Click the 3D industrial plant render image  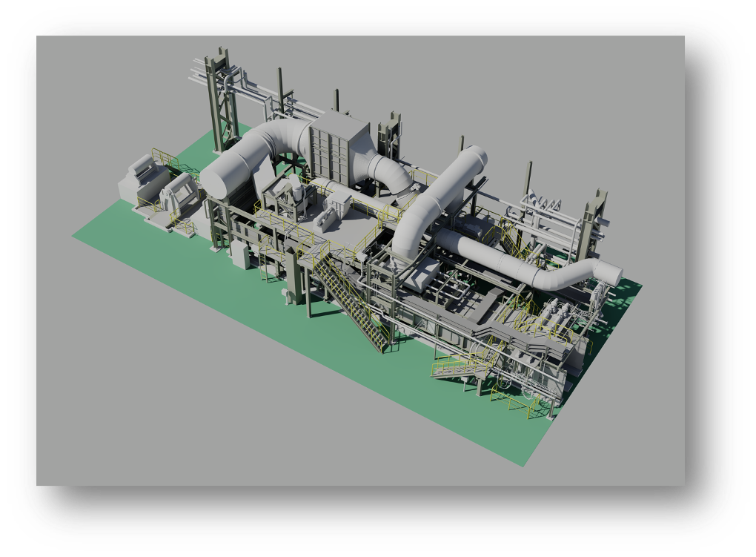pyautogui.click(x=360, y=260)
